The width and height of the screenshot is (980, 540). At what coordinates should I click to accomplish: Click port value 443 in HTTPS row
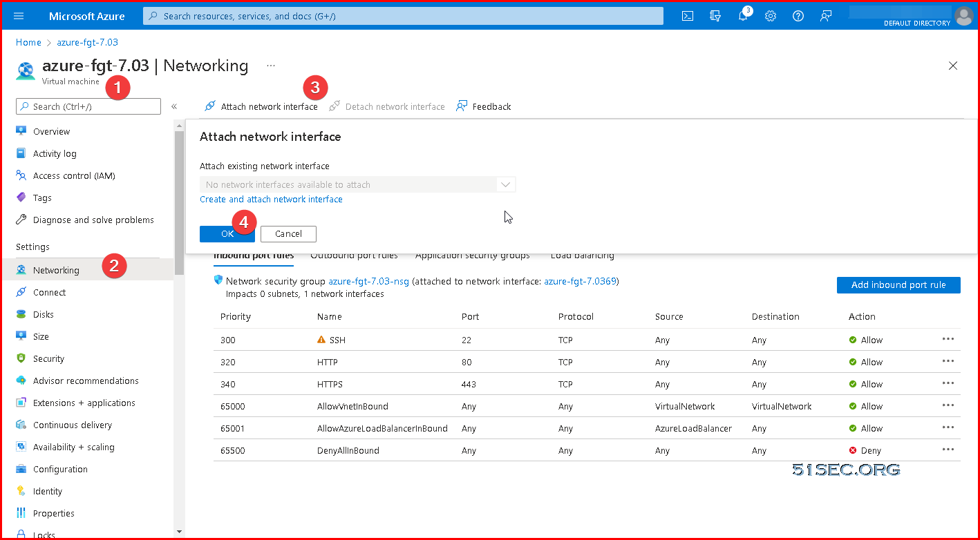(x=469, y=384)
